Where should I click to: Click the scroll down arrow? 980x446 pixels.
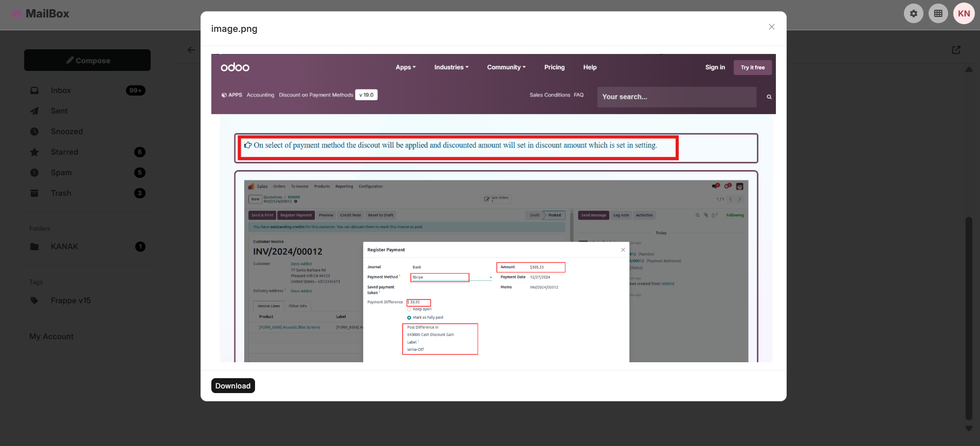[969, 428]
